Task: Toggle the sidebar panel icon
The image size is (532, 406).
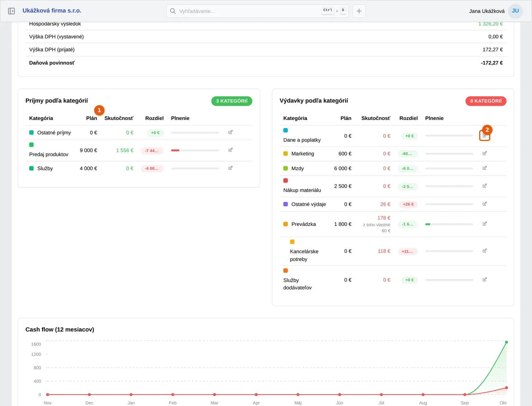Action: [x=11, y=11]
